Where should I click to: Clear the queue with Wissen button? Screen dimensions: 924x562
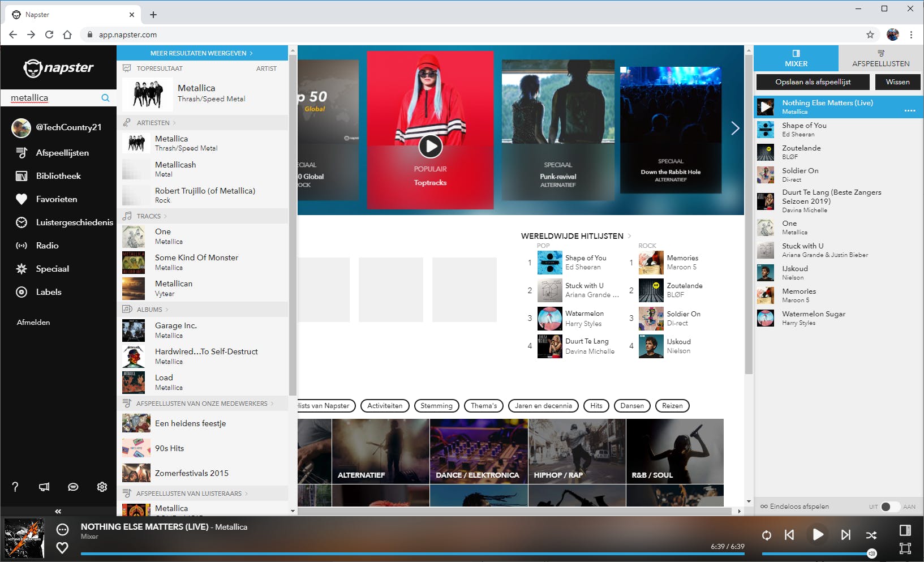898,82
